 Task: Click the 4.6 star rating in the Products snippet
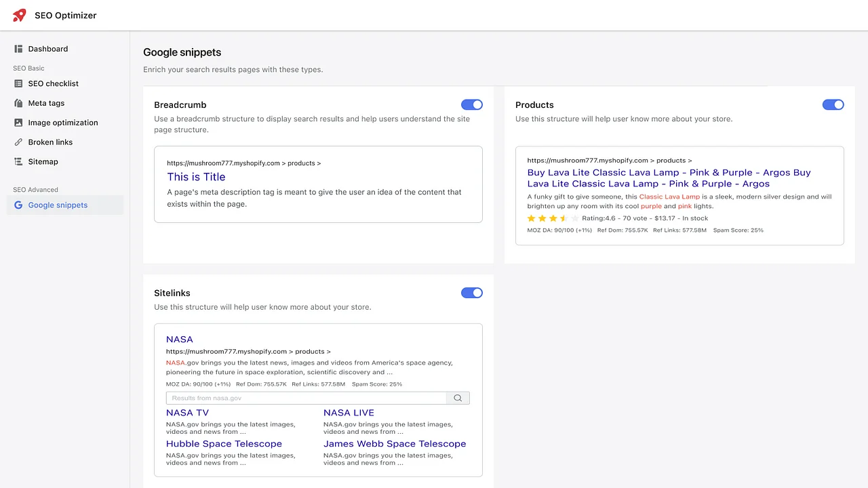[551, 218]
